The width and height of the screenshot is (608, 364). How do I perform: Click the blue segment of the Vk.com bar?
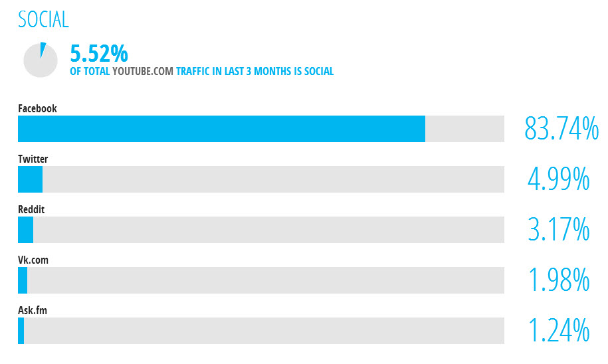[x=23, y=280]
